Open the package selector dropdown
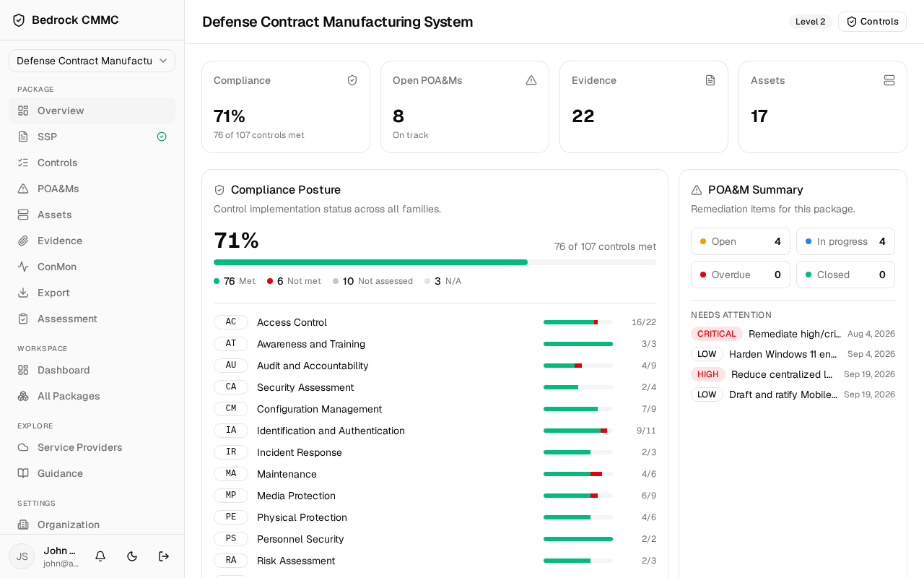Screen dimensions: 924x578 92,61
